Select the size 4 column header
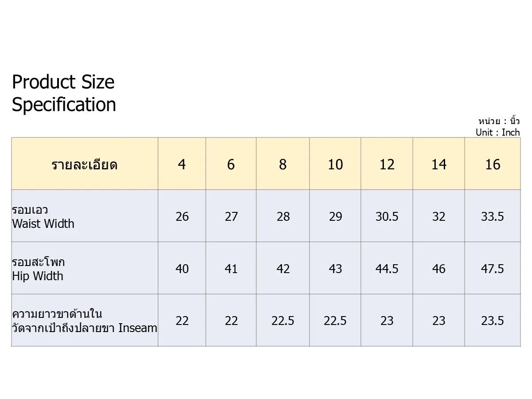The image size is (532, 399). pyautogui.click(x=182, y=164)
